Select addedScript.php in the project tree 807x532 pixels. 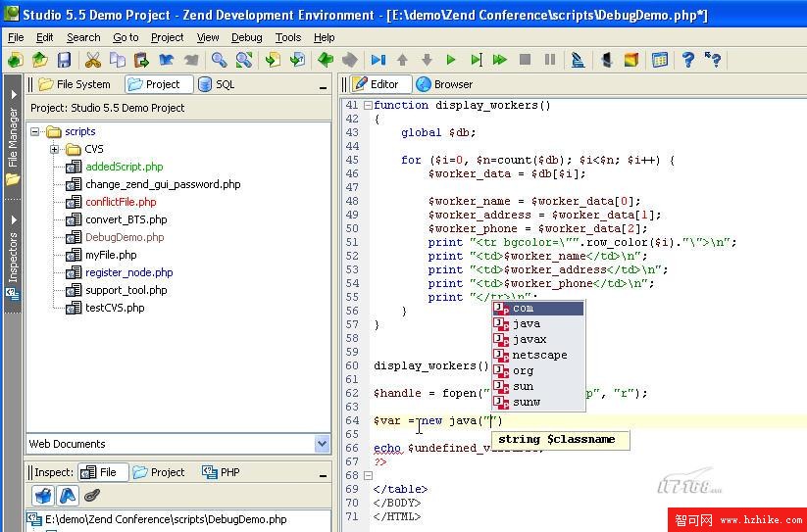(x=124, y=167)
